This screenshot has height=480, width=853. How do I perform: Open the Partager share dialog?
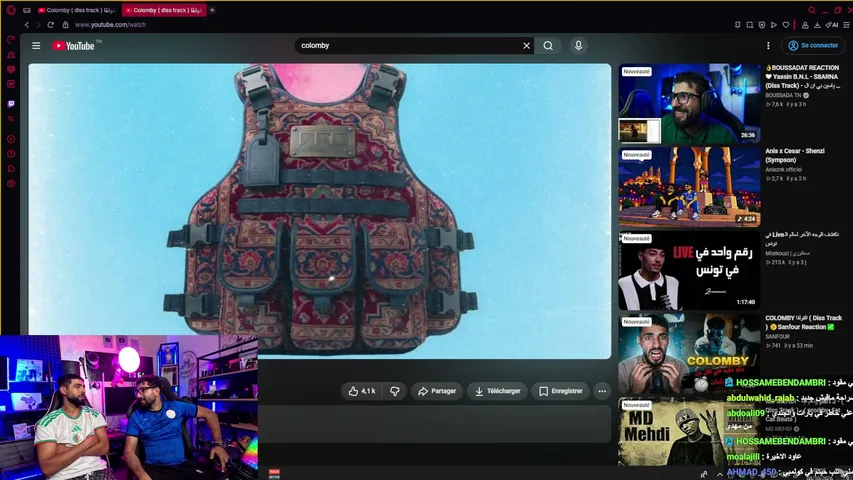[x=437, y=391]
